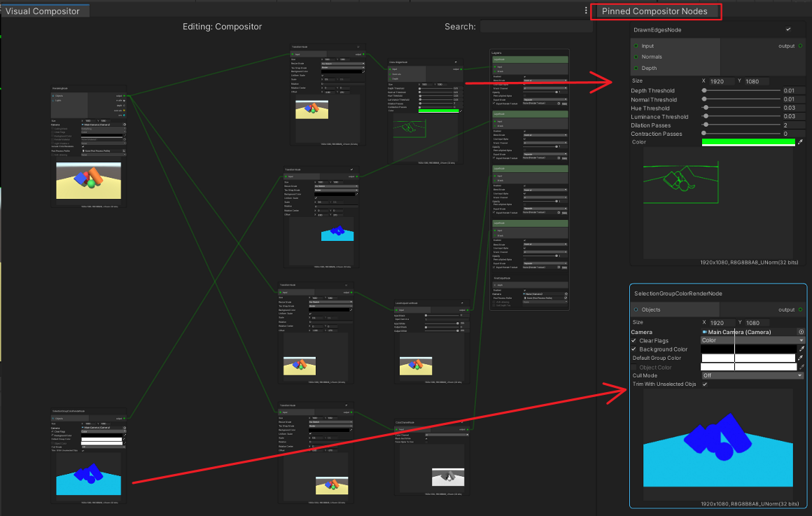Switch to the Visual Compositor tab

tap(43, 10)
